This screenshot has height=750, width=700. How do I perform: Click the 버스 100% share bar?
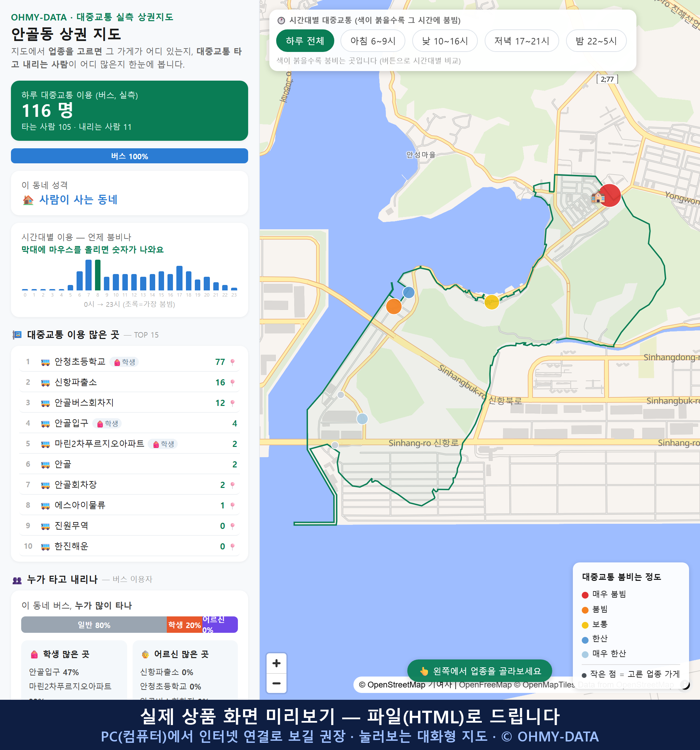coord(130,156)
